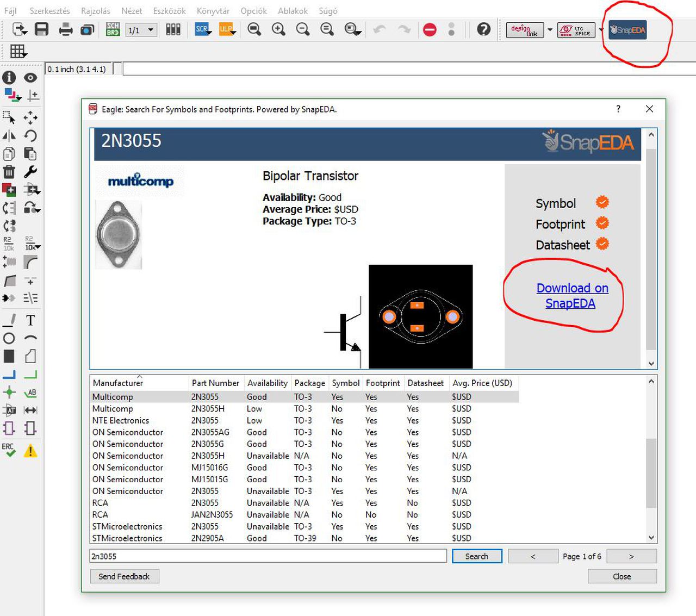
Task: Expand the LTspice dropdown arrow
Action: 601,30
